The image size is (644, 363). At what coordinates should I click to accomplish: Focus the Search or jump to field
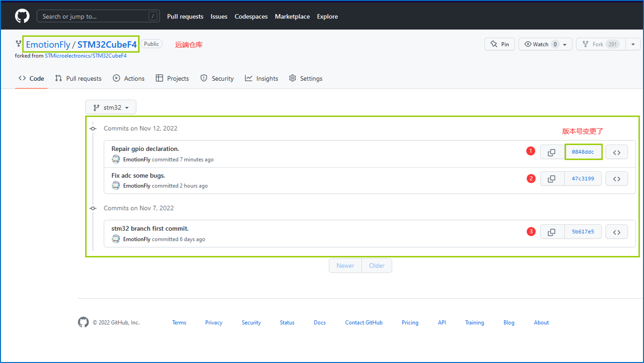pos(98,16)
